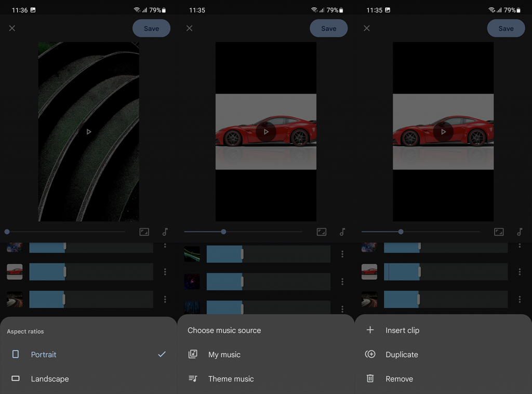
Task: Tap the Theme music playlist icon
Action: (193, 378)
